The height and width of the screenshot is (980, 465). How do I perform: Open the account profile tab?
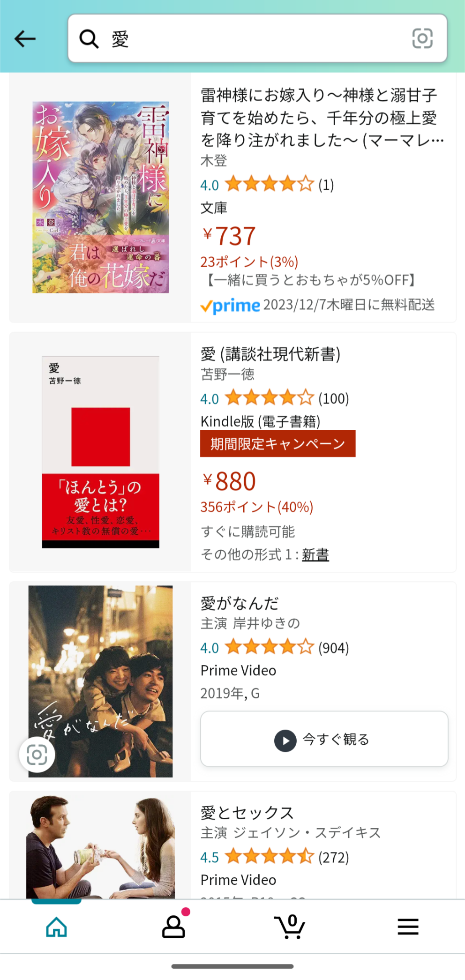coord(173,927)
